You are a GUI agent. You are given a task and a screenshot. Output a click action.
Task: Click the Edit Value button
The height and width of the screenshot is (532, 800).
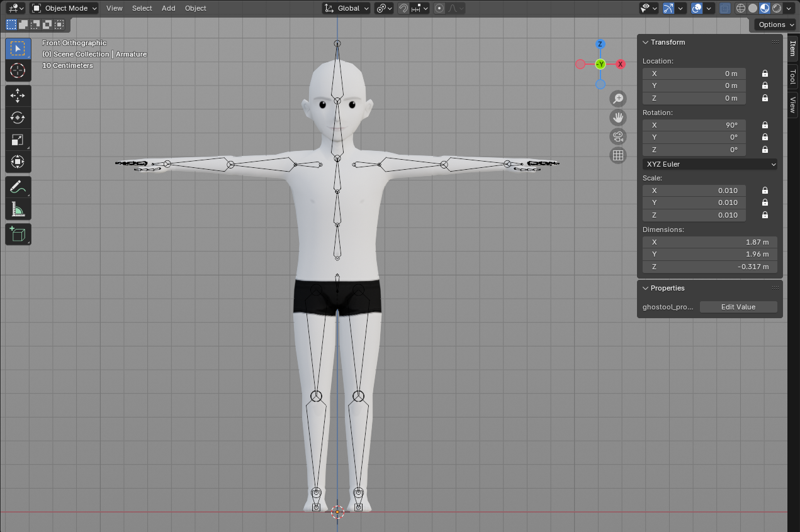click(738, 307)
